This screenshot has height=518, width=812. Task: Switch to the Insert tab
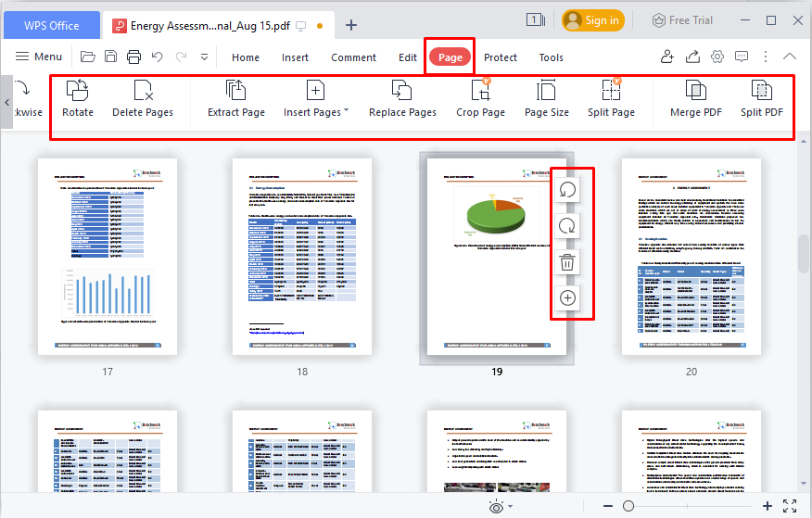pyautogui.click(x=295, y=57)
